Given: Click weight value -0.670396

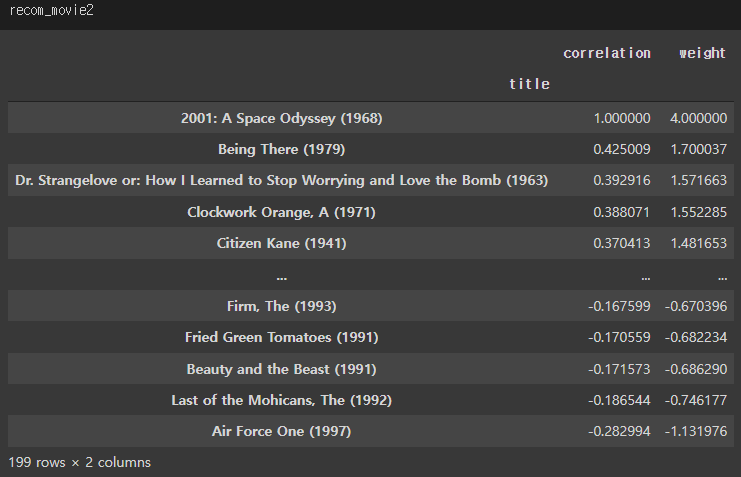Looking at the screenshot, I should tap(696, 306).
